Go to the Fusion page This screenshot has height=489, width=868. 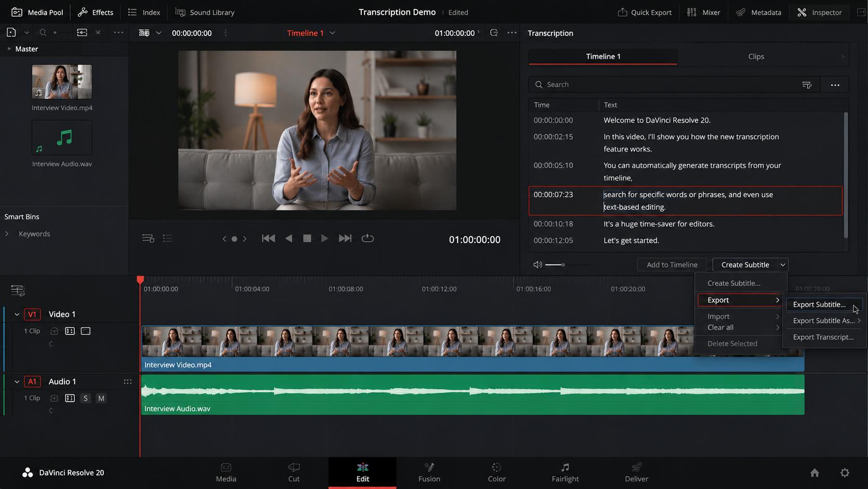point(429,472)
